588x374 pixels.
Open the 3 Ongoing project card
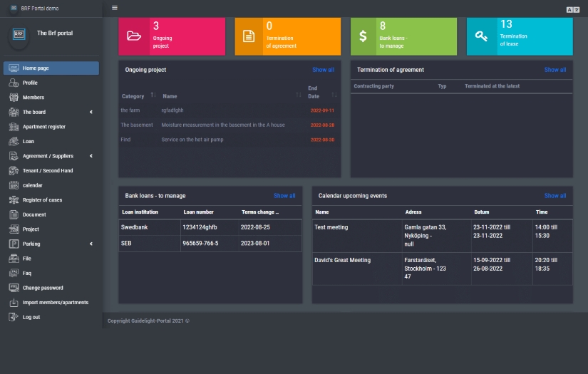[172, 36]
